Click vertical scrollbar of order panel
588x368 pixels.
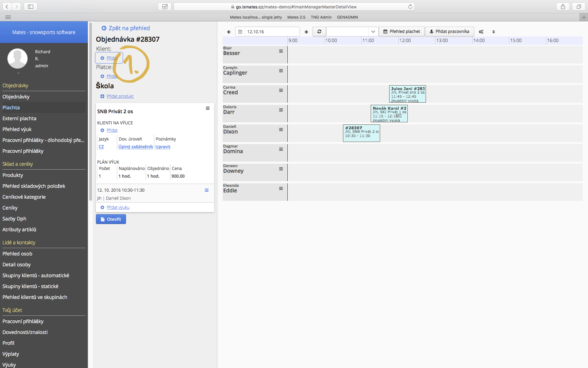point(91,111)
